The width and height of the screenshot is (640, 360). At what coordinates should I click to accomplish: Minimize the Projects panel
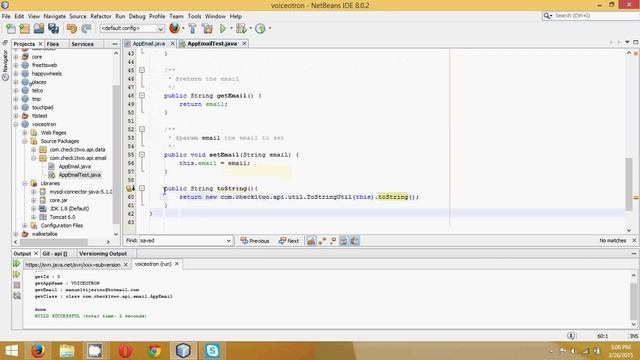tap(115, 44)
